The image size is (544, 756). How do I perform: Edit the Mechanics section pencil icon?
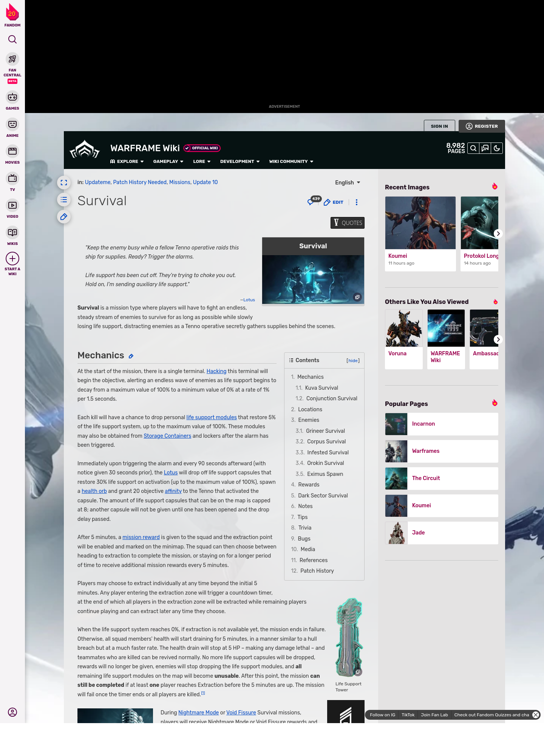click(131, 356)
